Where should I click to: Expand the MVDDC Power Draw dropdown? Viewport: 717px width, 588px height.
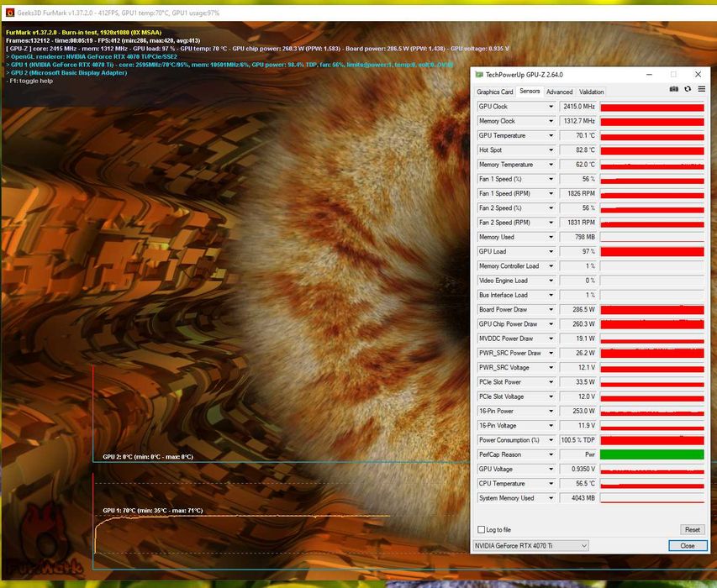[x=551, y=339]
